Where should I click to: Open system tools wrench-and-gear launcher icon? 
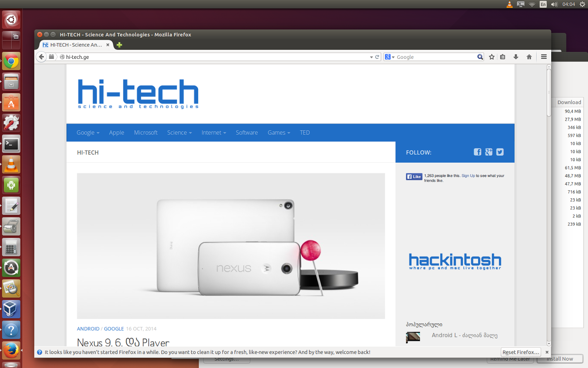11,123
